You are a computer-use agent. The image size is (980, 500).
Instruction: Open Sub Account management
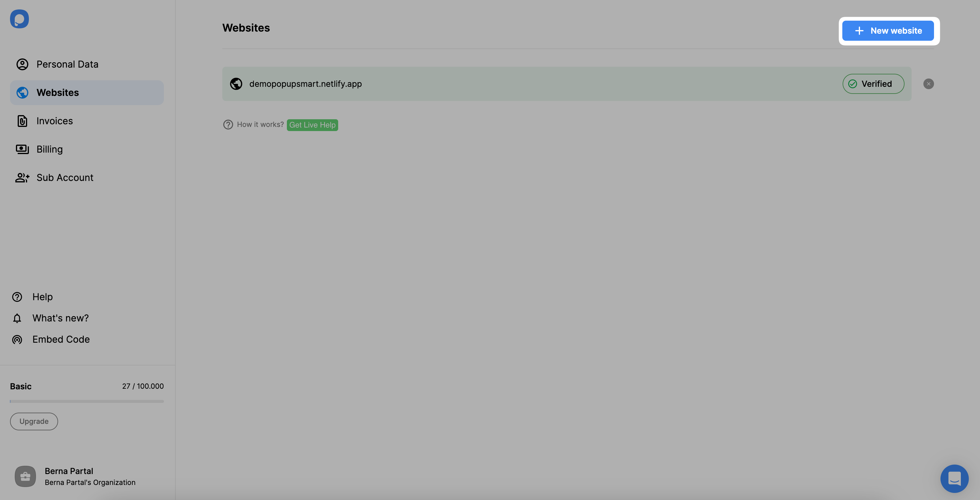[65, 177]
